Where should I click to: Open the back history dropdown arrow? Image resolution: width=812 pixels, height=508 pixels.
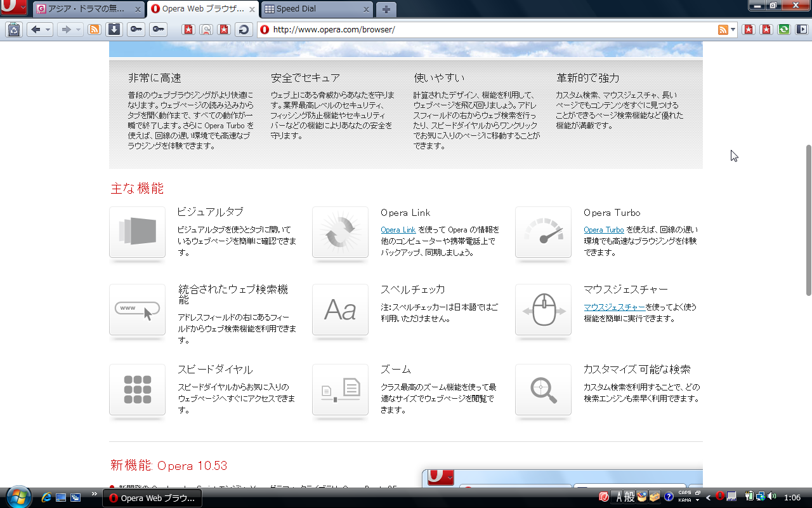(x=48, y=29)
